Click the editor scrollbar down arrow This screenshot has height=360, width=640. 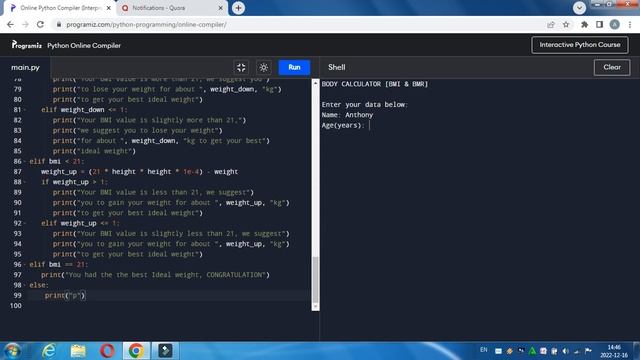pos(315,307)
